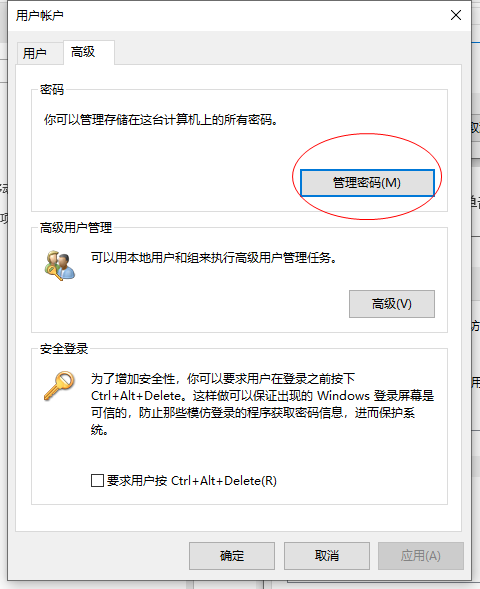
Task: Confirm the dialog with 确定
Action: click(232, 556)
